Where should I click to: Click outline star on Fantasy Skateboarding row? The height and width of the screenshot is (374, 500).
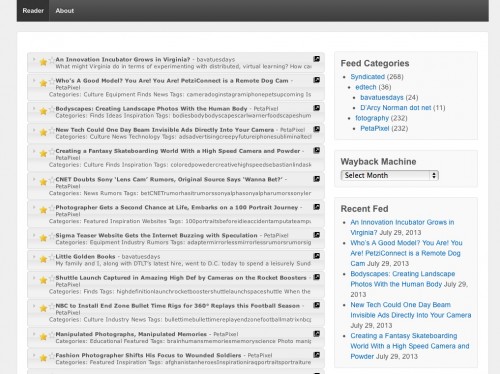[x=52, y=151]
